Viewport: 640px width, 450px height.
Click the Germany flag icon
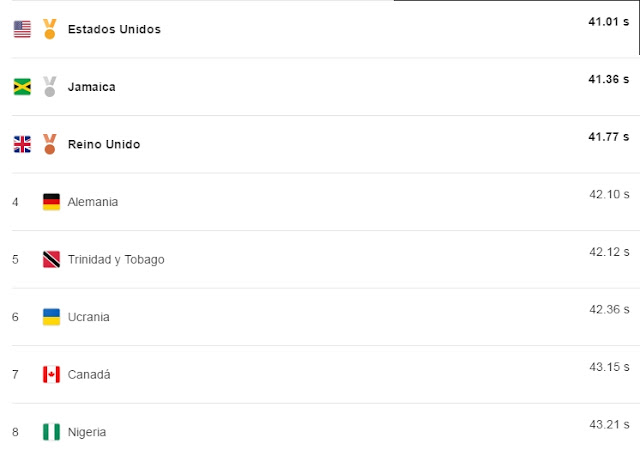point(51,202)
